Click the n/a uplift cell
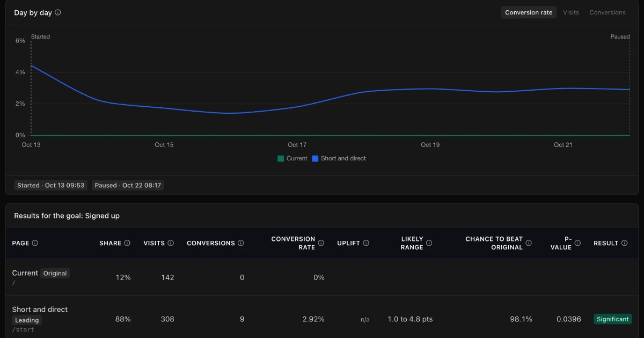 tap(365, 320)
